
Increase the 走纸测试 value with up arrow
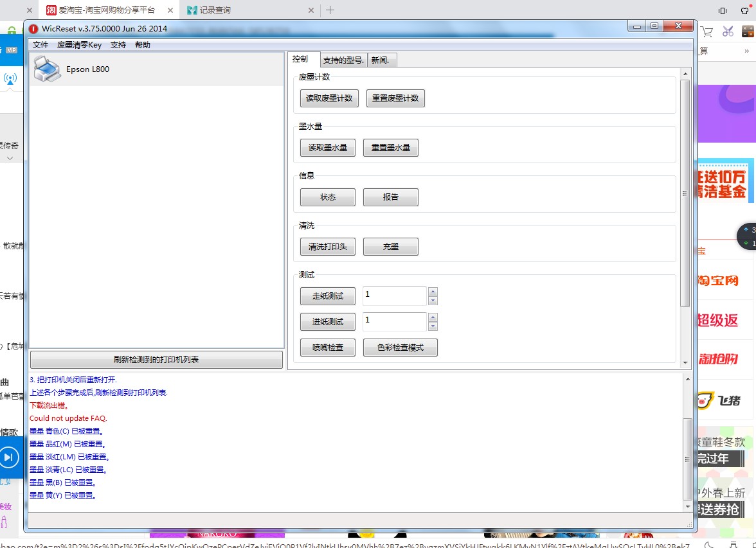pos(433,292)
